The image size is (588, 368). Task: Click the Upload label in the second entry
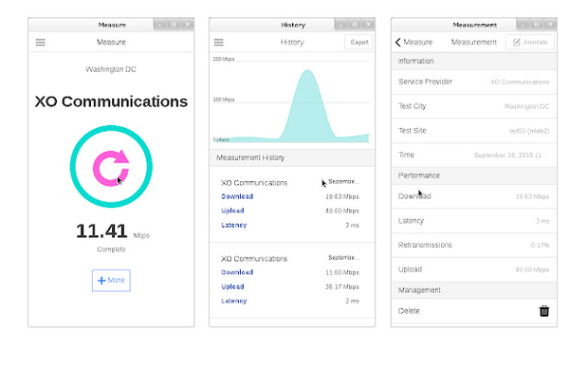[x=232, y=286]
